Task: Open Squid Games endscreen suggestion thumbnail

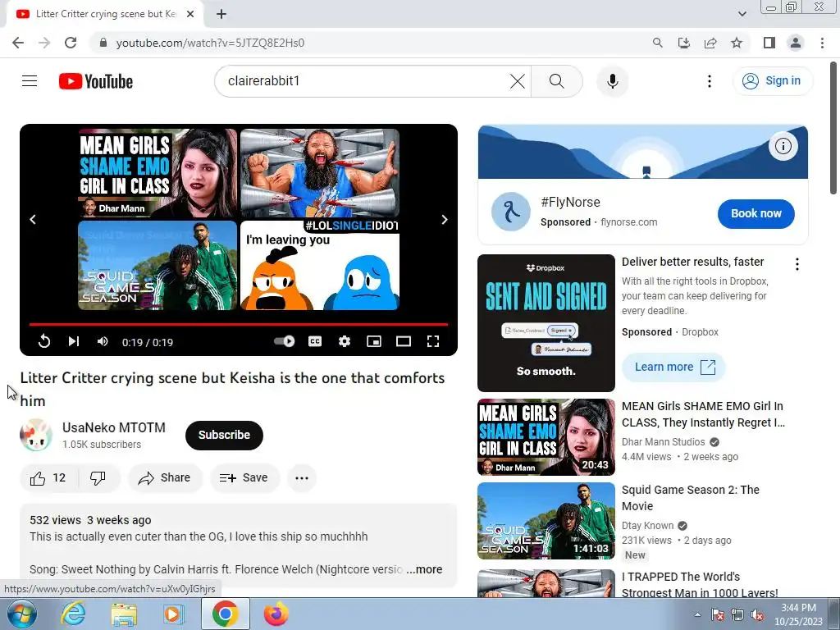Action: click(157, 265)
